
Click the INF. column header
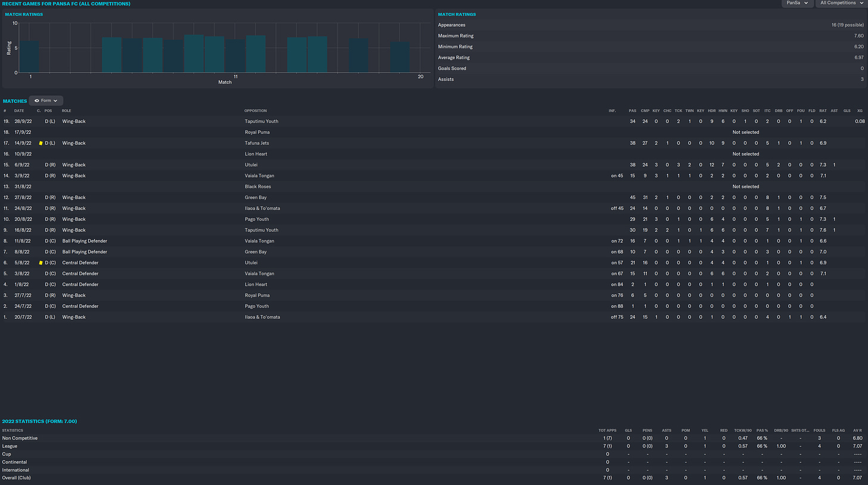[x=612, y=111]
